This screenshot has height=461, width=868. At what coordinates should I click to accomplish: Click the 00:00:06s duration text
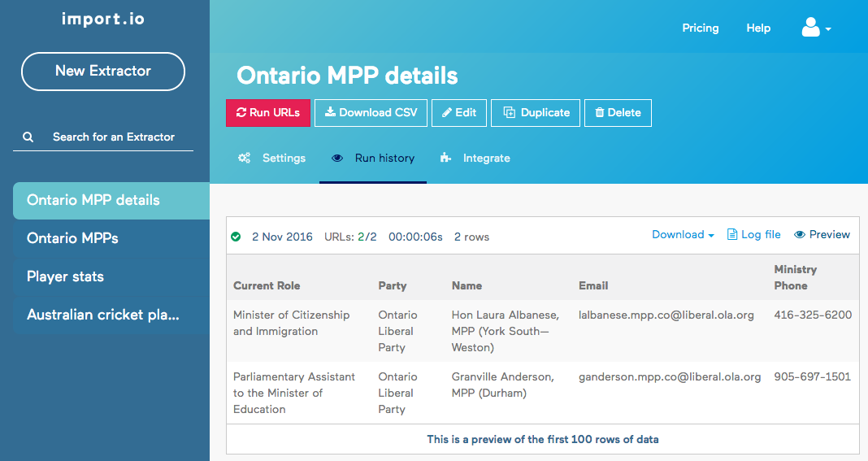(x=416, y=237)
